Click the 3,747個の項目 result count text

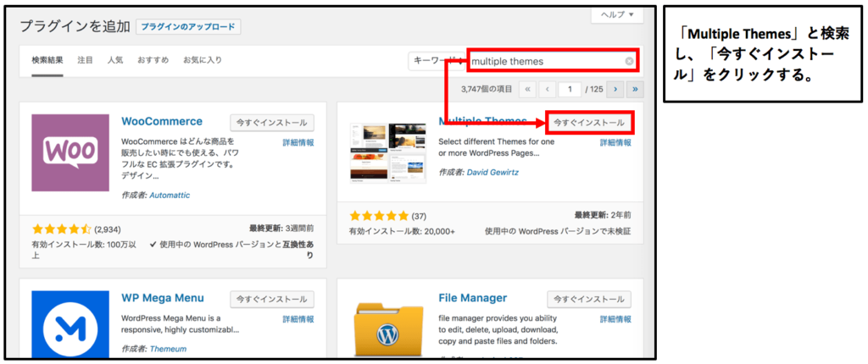[x=487, y=89]
